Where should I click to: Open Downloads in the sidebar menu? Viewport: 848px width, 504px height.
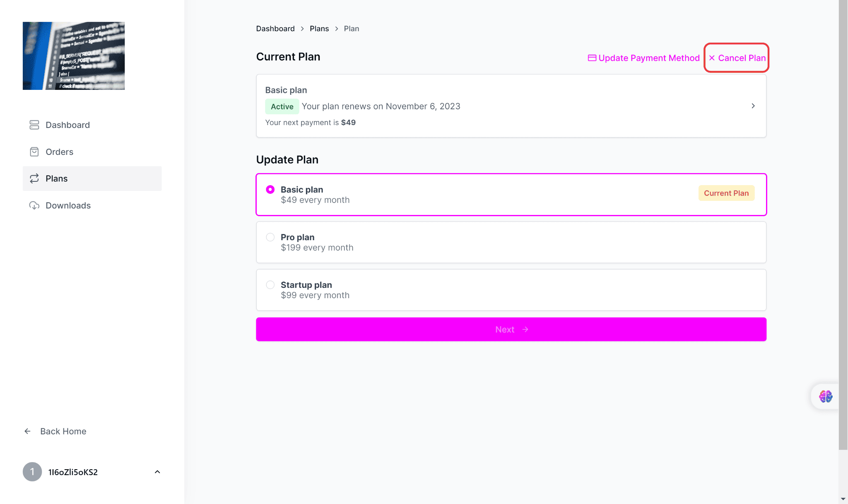(68, 205)
